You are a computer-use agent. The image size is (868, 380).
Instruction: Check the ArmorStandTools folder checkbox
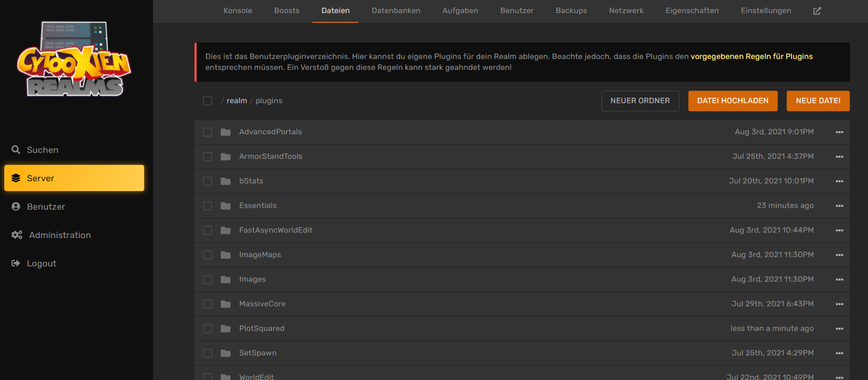click(208, 157)
